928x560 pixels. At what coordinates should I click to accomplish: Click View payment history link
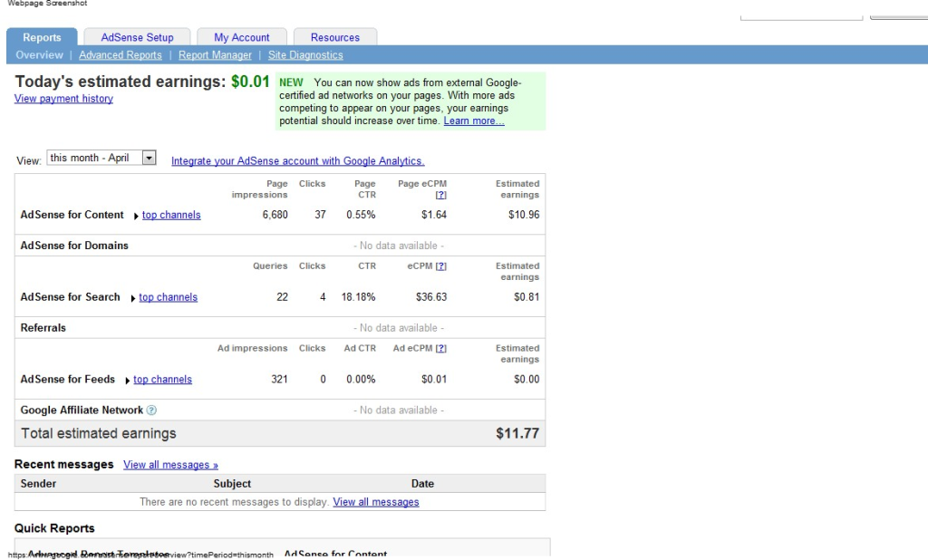pyautogui.click(x=63, y=99)
